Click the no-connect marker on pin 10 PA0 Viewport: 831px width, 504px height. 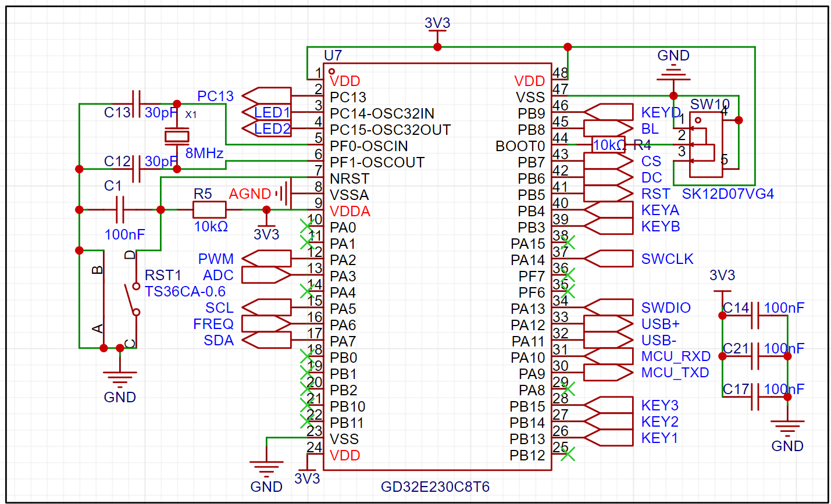click(x=307, y=226)
